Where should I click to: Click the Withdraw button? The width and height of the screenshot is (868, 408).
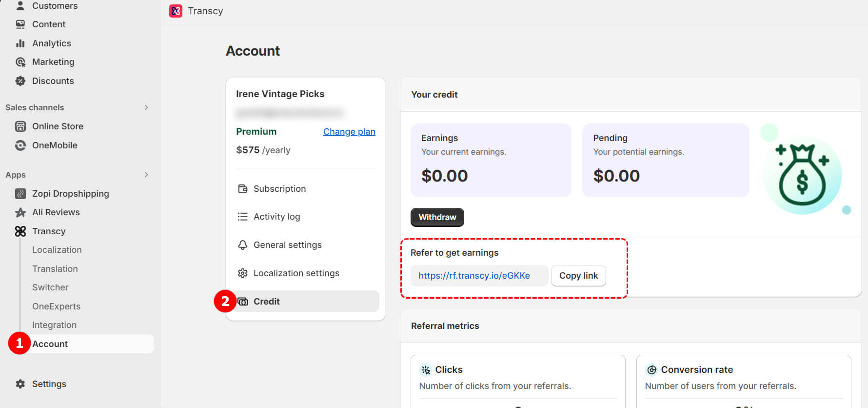[x=437, y=217]
